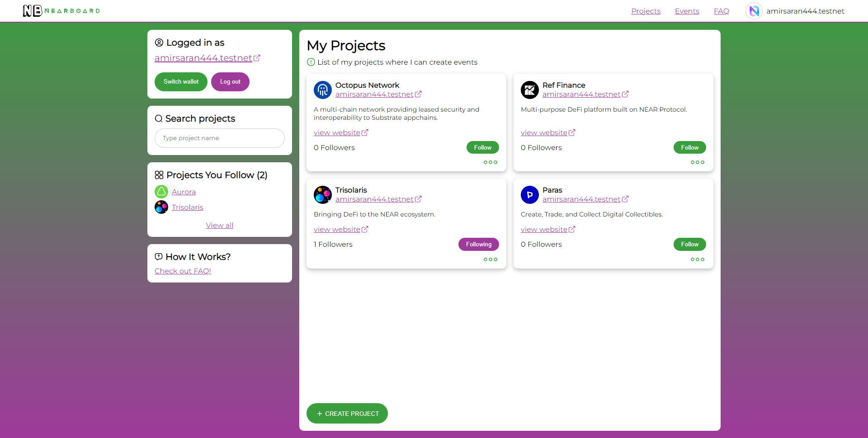Click the Create Project button
This screenshot has height=438, width=868.
click(x=347, y=414)
